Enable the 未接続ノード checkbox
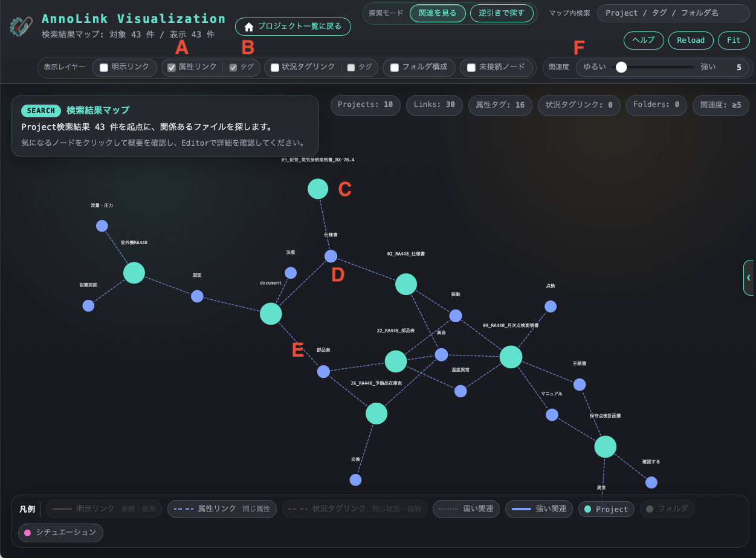Viewport: 756px width, 558px height. 471,67
